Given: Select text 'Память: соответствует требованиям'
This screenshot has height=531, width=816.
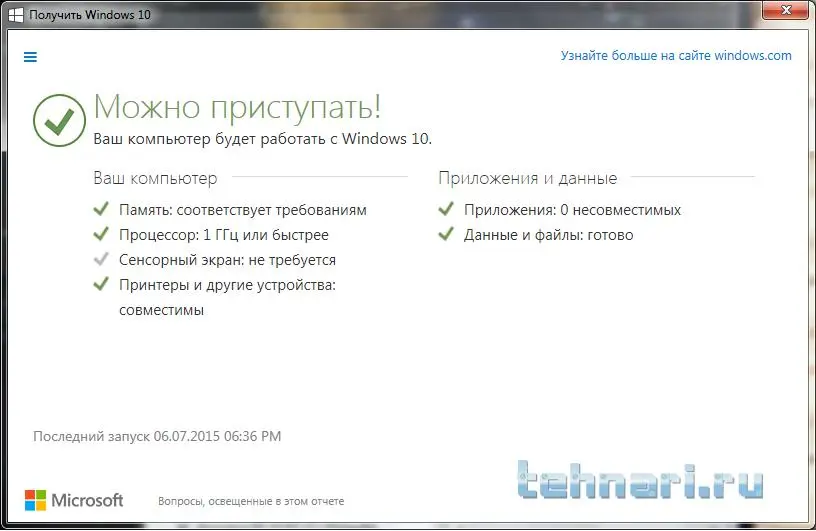Looking at the screenshot, I should [x=243, y=210].
